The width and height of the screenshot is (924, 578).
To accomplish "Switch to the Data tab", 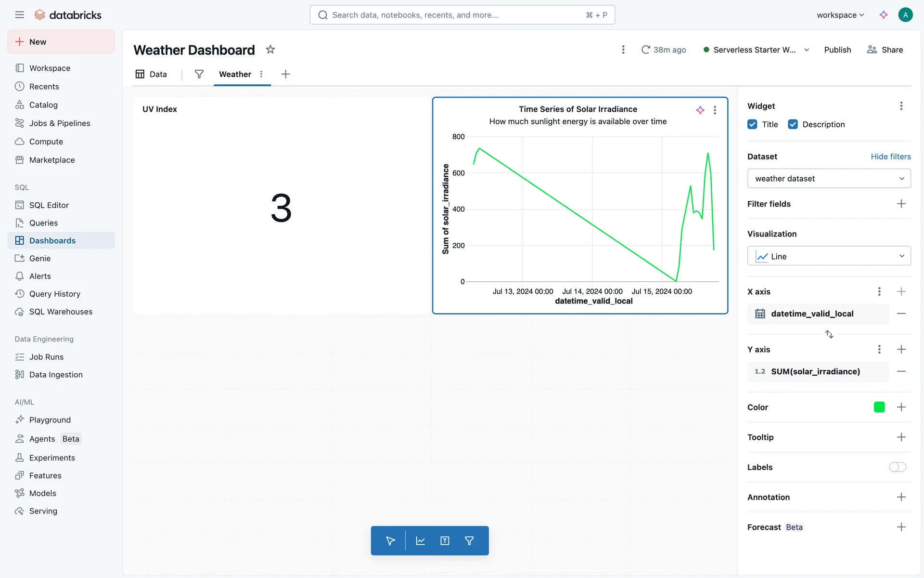I will click(x=152, y=74).
